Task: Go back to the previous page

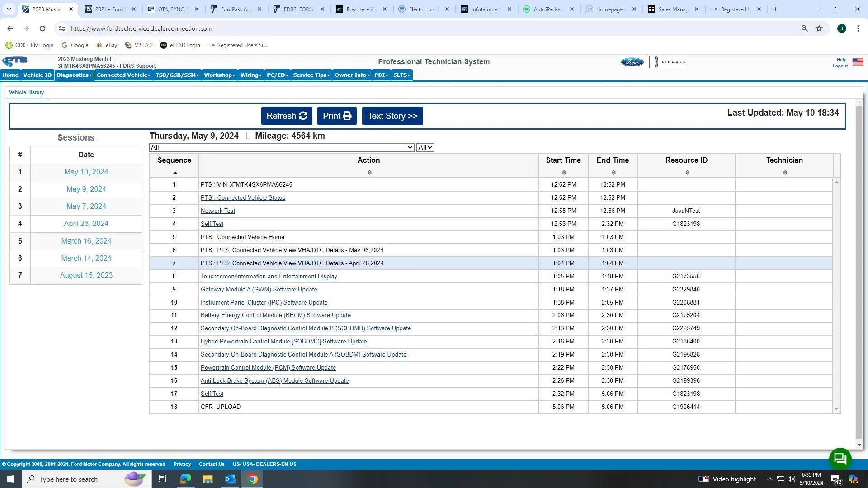Action: [10, 28]
